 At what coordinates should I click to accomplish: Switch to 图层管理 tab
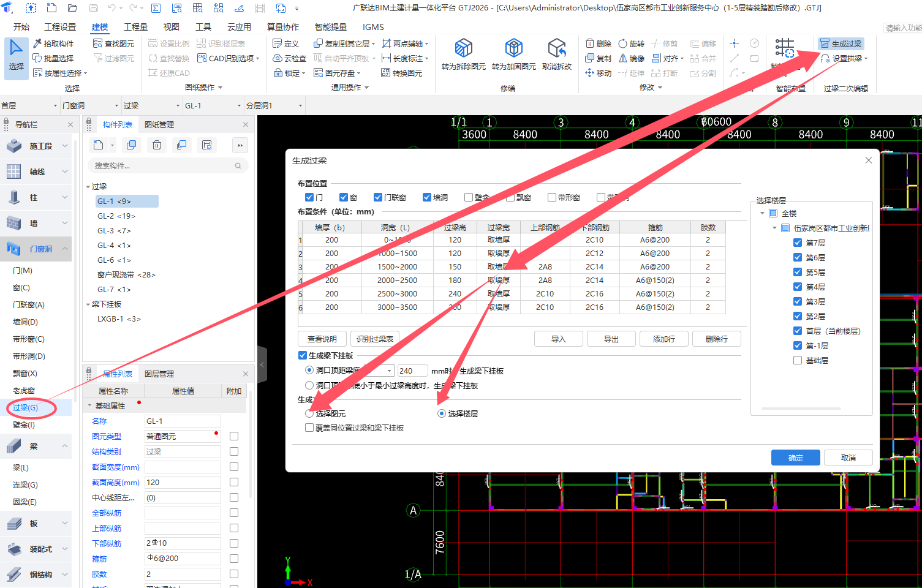click(x=159, y=374)
